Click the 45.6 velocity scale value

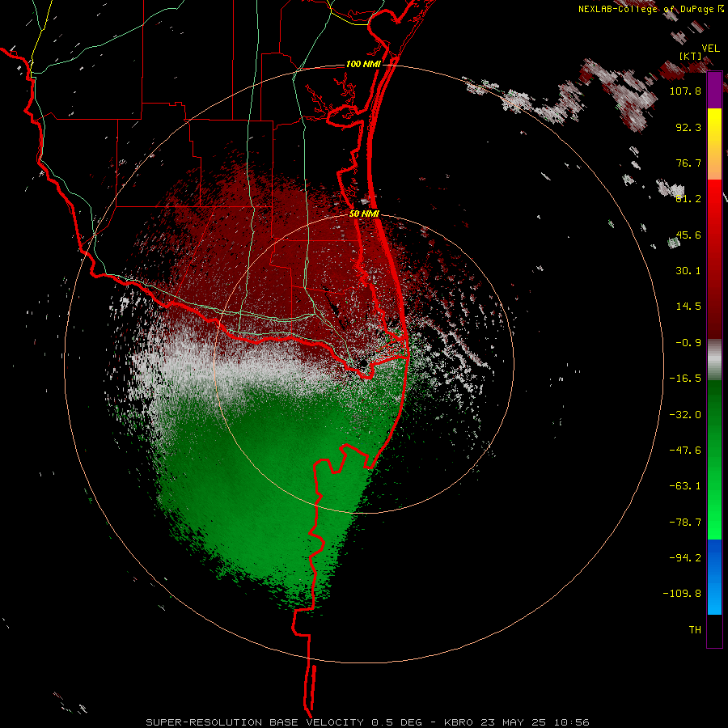click(x=688, y=235)
